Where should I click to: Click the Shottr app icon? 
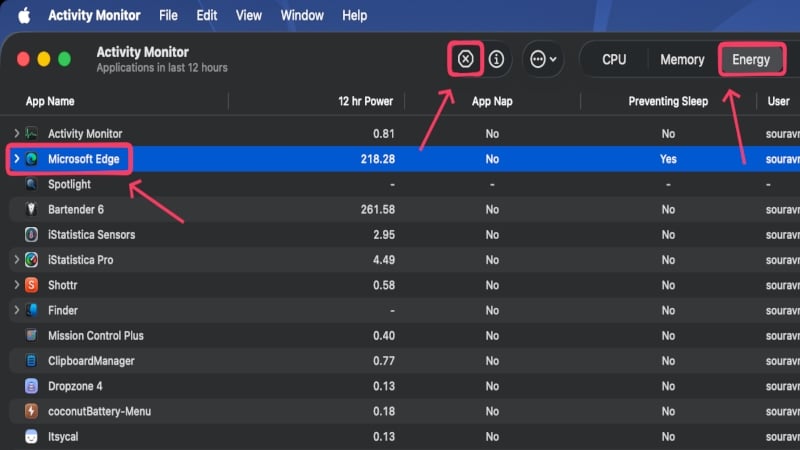coord(31,285)
